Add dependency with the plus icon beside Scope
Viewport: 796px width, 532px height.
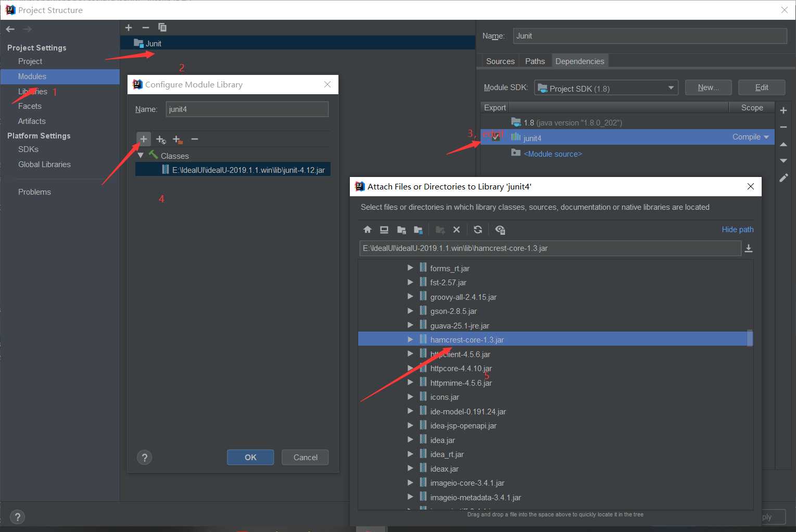point(784,110)
